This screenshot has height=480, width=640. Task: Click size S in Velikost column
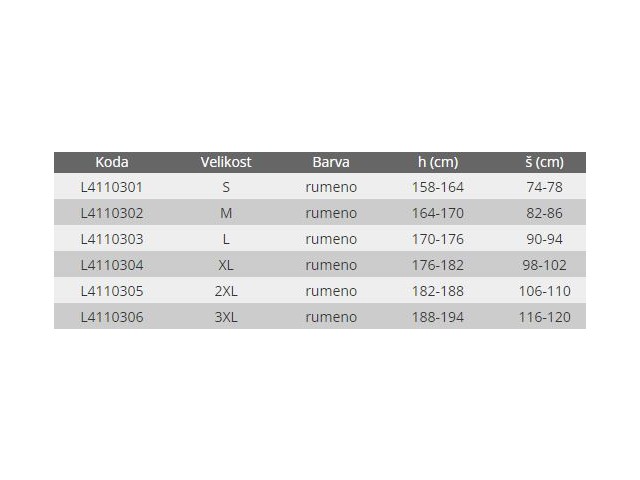click(x=226, y=187)
